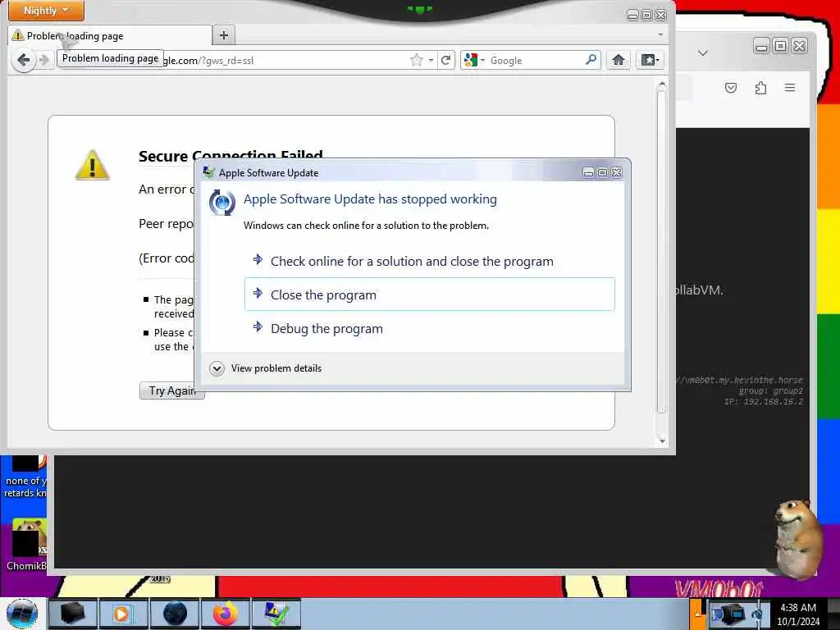
Task: Open the media player taskbar icon
Action: point(122,614)
